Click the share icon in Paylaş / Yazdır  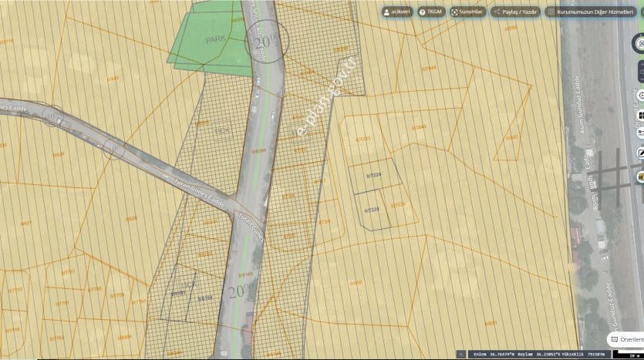coord(497,12)
